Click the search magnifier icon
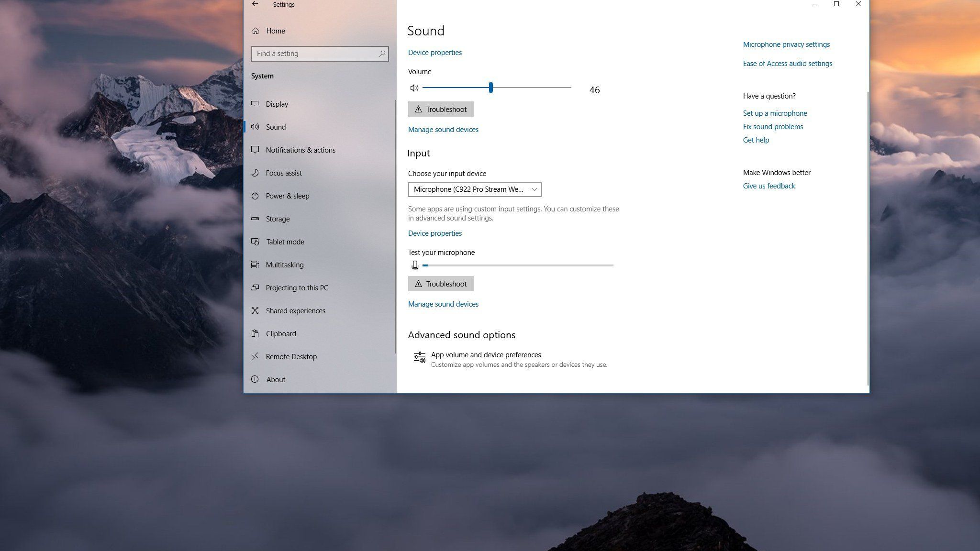This screenshot has height=551, width=980. 382,54
